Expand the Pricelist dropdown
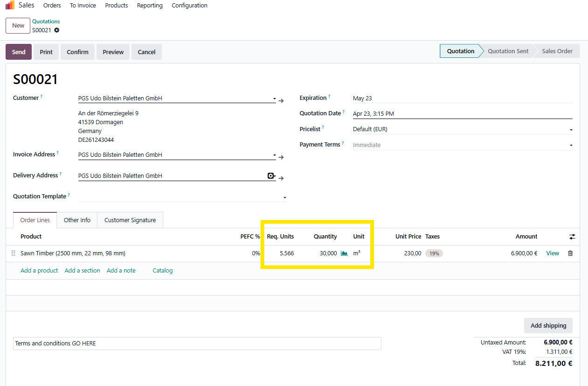Viewport: 588px width, 386px height. (571, 129)
